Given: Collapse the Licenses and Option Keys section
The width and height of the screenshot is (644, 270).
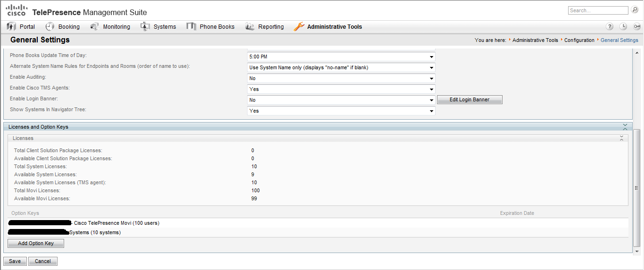Looking at the screenshot, I should tap(625, 127).
